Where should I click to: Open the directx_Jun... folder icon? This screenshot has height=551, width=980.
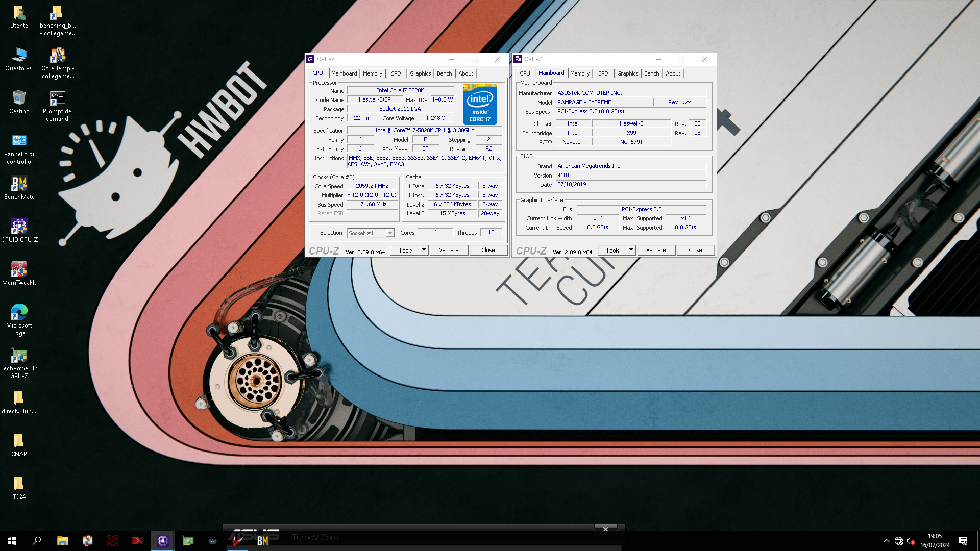click(19, 402)
